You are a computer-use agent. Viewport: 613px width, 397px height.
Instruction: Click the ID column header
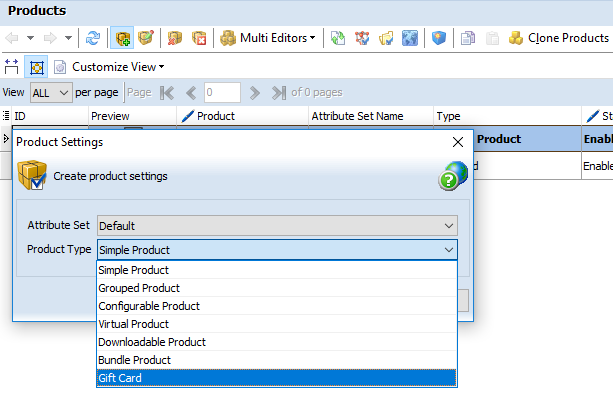tap(50, 116)
